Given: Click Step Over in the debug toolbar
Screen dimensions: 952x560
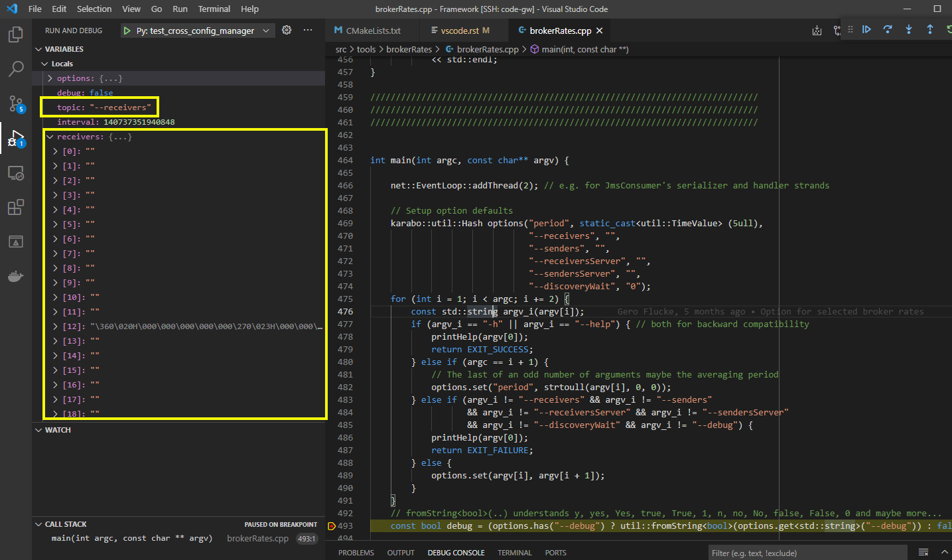Looking at the screenshot, I should (x=888, y=29).
